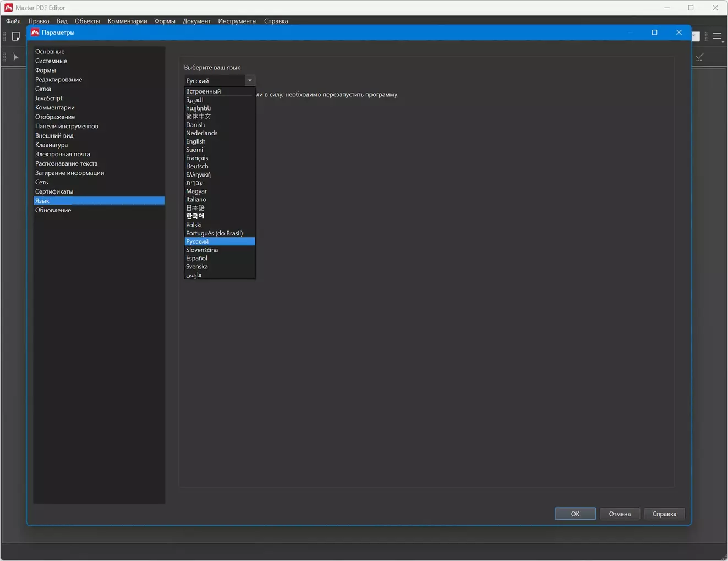Click the new document icon in toolbar
Screen dimensions: 728x561
(16, 36)
